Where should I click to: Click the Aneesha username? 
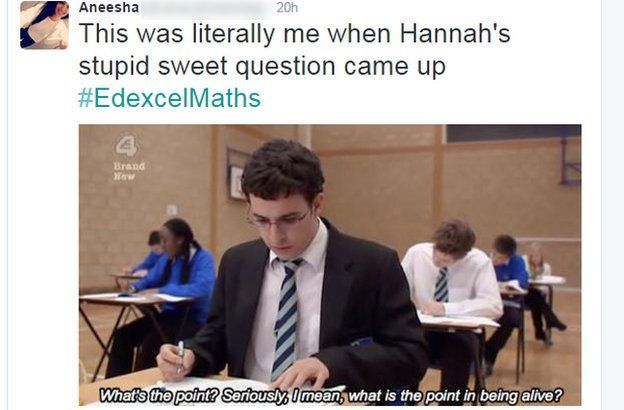click(x=109, y=7)
